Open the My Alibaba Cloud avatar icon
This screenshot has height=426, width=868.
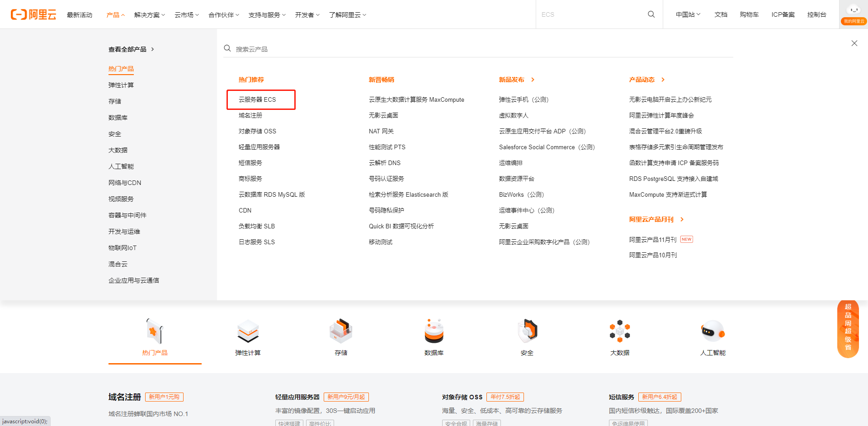pos(854,14)
